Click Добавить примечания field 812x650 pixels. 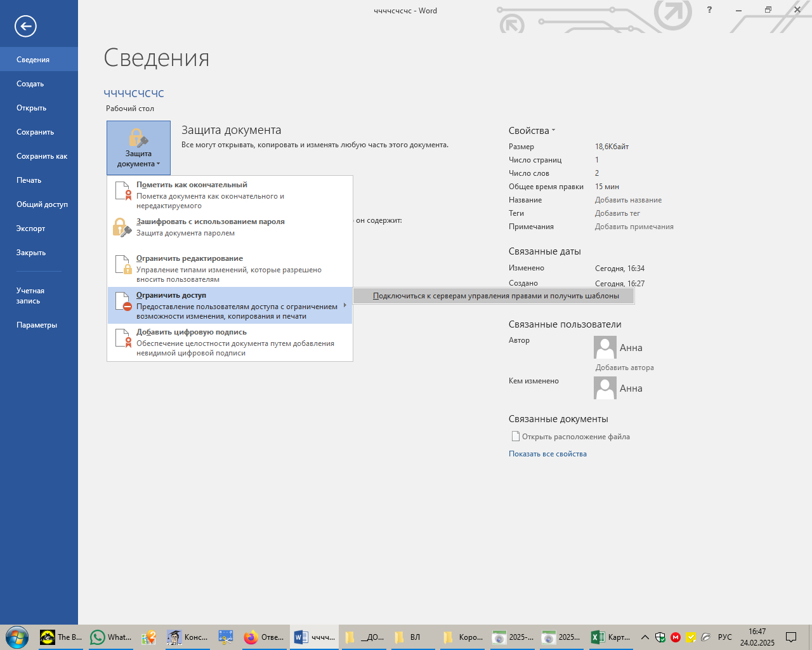click(634, 227)
